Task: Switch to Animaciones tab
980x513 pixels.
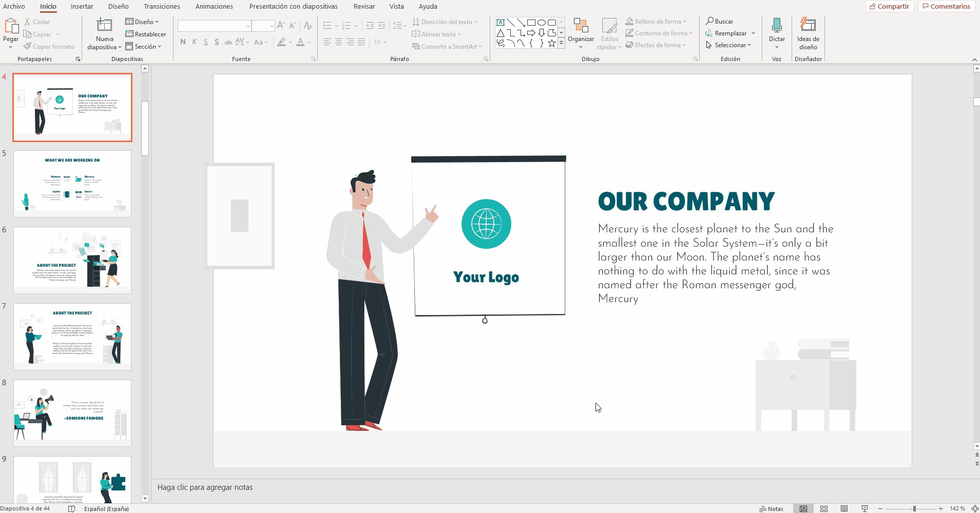Action: 214,6
